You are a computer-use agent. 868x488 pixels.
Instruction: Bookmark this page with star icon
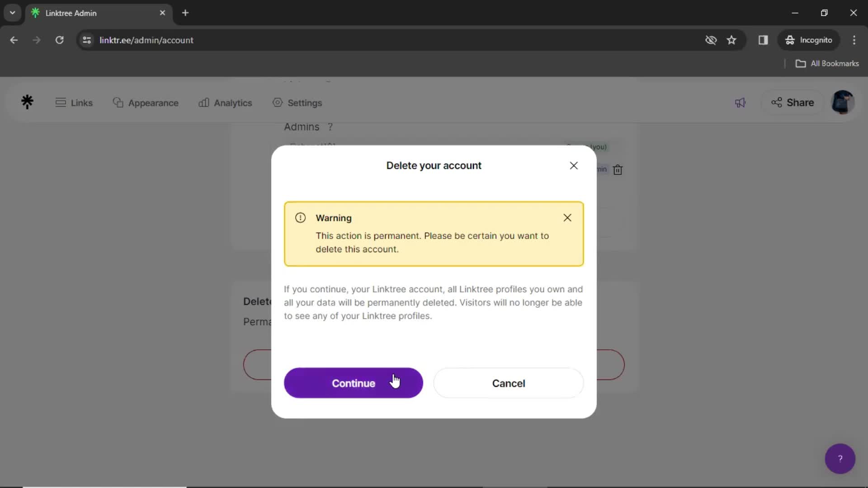pos(731,40)
